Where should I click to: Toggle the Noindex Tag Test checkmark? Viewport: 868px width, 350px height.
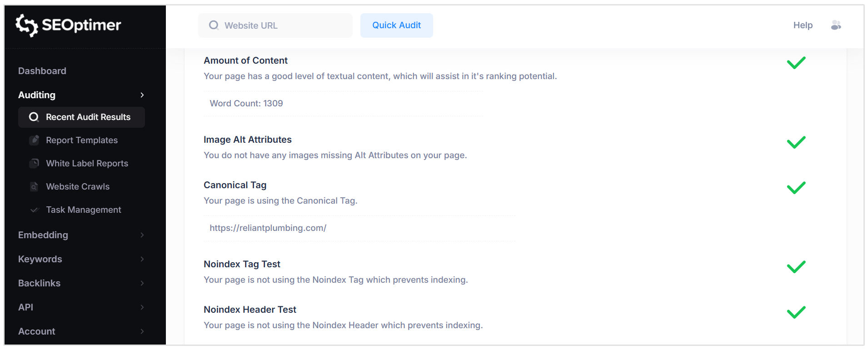point(796,266)
